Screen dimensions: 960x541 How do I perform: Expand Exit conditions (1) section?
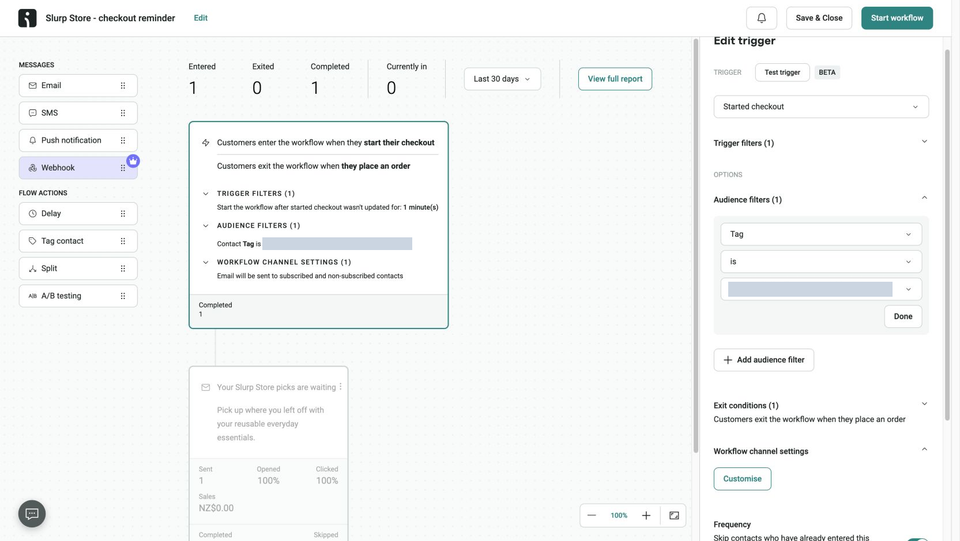[x=821, y=405]
